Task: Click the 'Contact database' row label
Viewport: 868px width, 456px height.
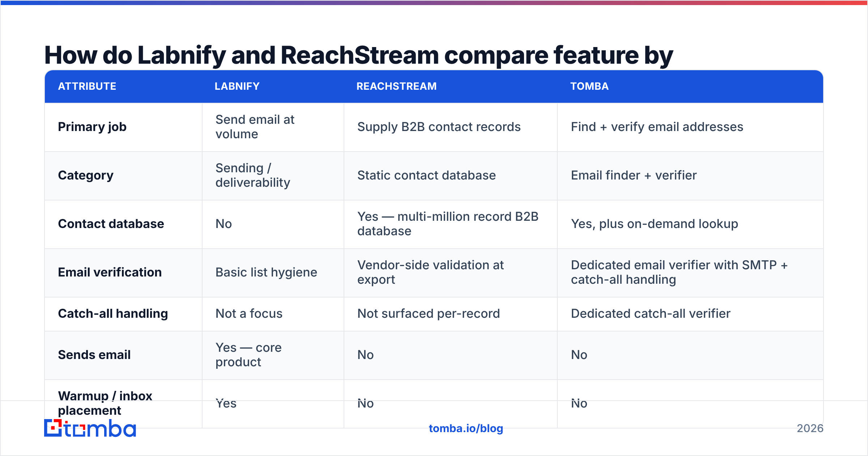Action: (x=111, y=224)
